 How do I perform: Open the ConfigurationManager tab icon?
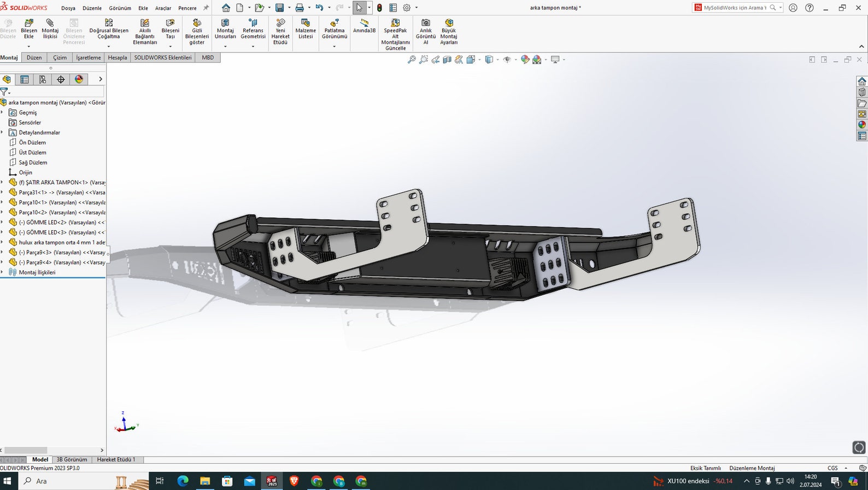(43, 79)
